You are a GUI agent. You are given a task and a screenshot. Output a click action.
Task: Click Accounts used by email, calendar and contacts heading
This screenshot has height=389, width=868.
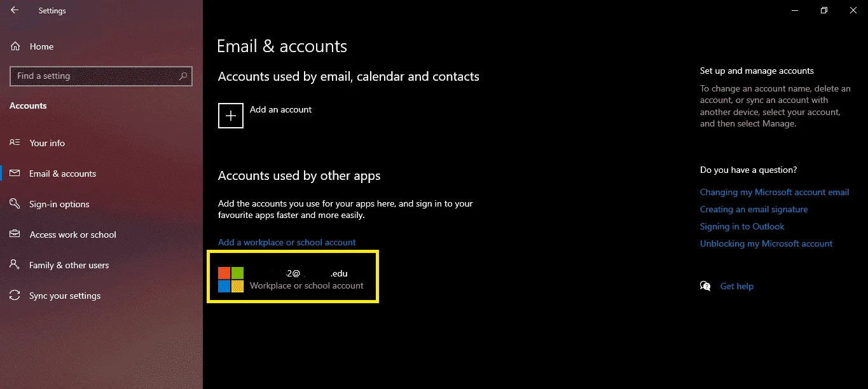click(x=348, y=76)
